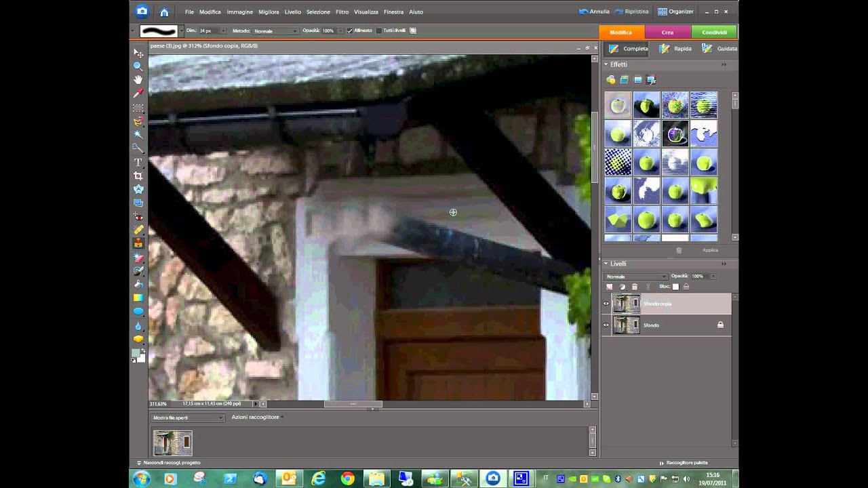The width and height of the screenshot is (868, 488).
Task: Click the foreground color swatch
Action: pyautogui.click(x=136, y=353)
